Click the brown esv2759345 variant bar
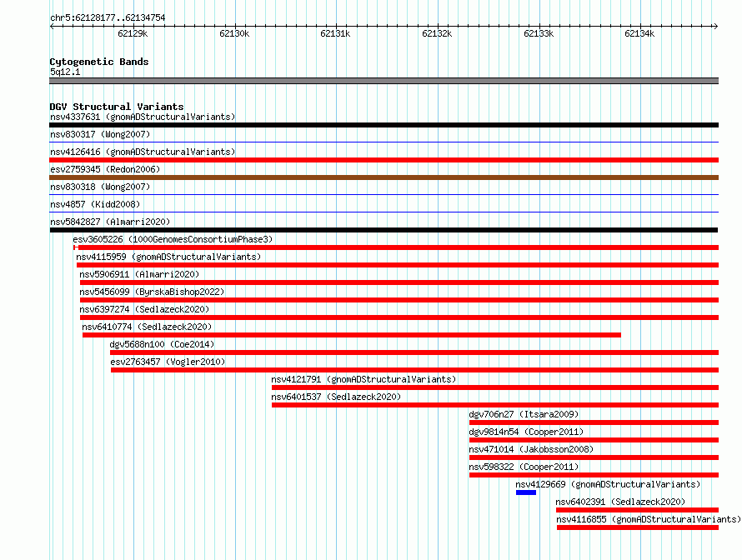The height and width of the screenshot is (560, 742). click(384, 177)
